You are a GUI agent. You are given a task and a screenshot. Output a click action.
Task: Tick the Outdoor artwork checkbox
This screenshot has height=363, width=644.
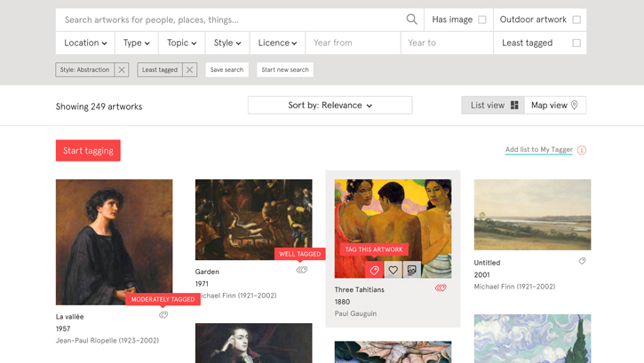pos(576,20)
